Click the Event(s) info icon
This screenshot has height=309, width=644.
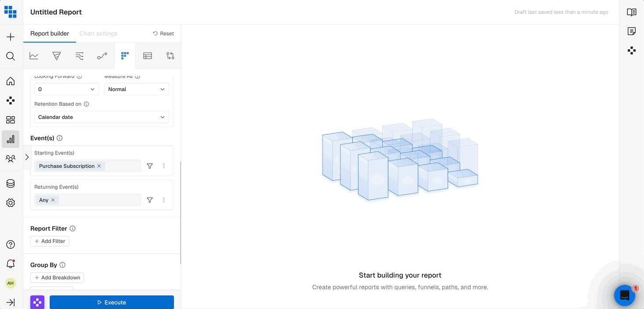[60, 138]
